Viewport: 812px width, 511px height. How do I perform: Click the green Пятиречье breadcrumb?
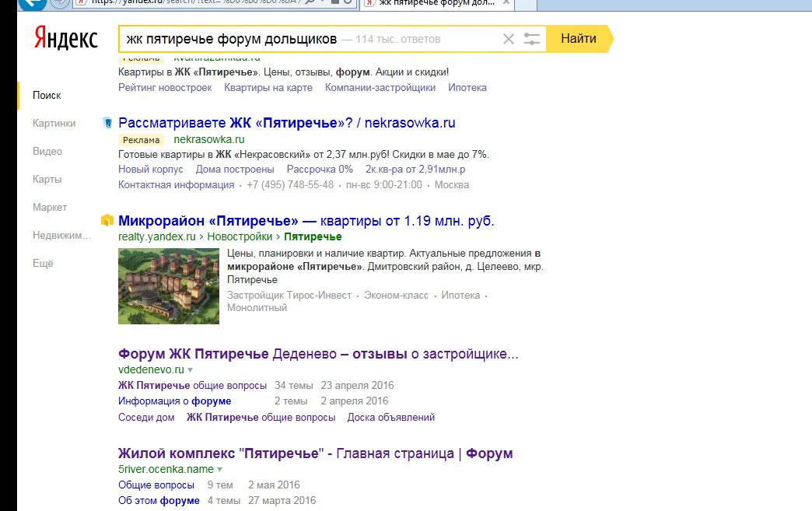pos(313,236)
